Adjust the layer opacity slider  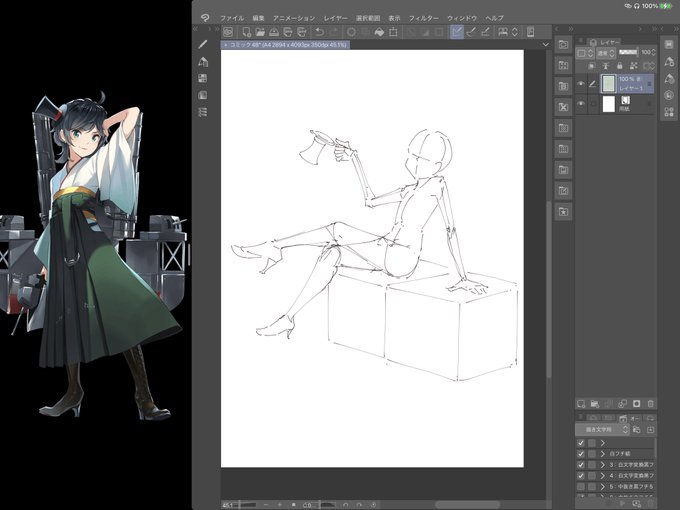pyautogui.click(x=628, y=52)
